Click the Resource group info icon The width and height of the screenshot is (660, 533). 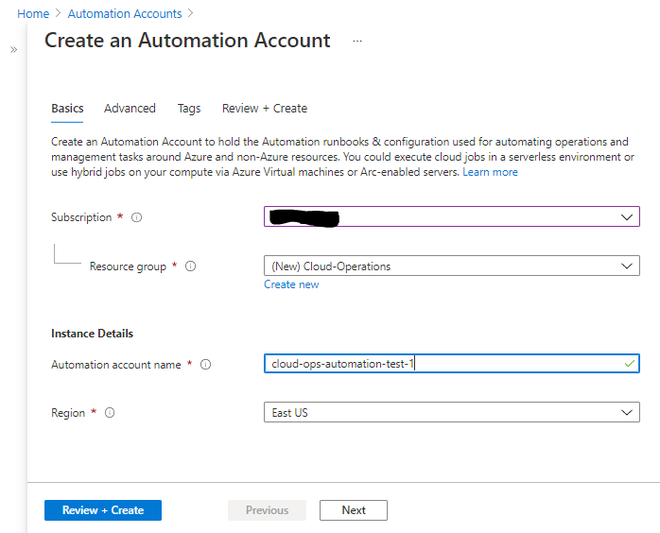(190, 266)
